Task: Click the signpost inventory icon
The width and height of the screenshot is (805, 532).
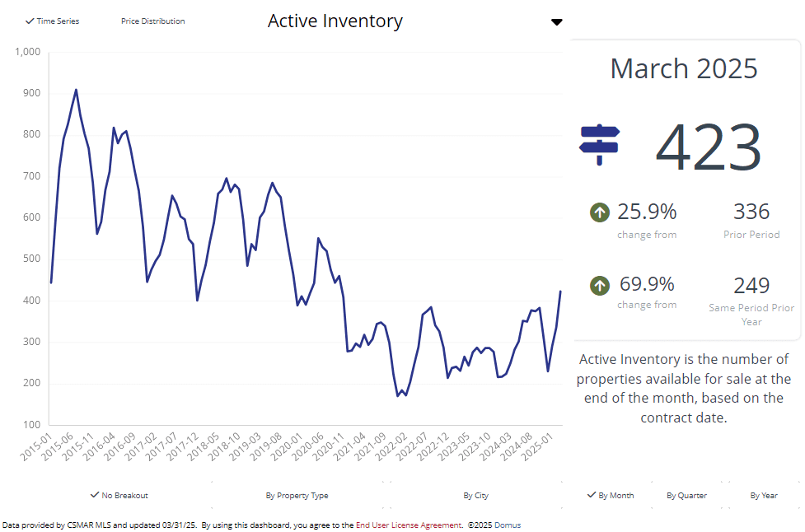Action: pyautogui.click(x=599, y=145)
